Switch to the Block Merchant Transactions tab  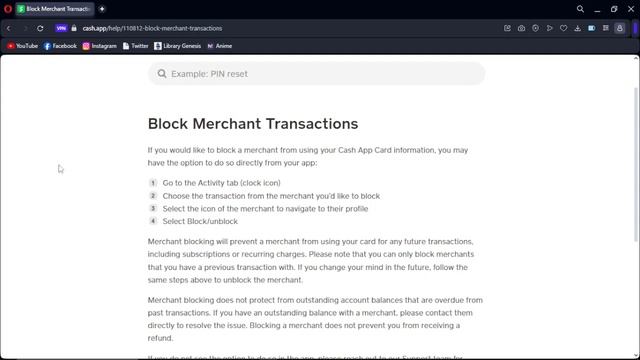(55, 9)
